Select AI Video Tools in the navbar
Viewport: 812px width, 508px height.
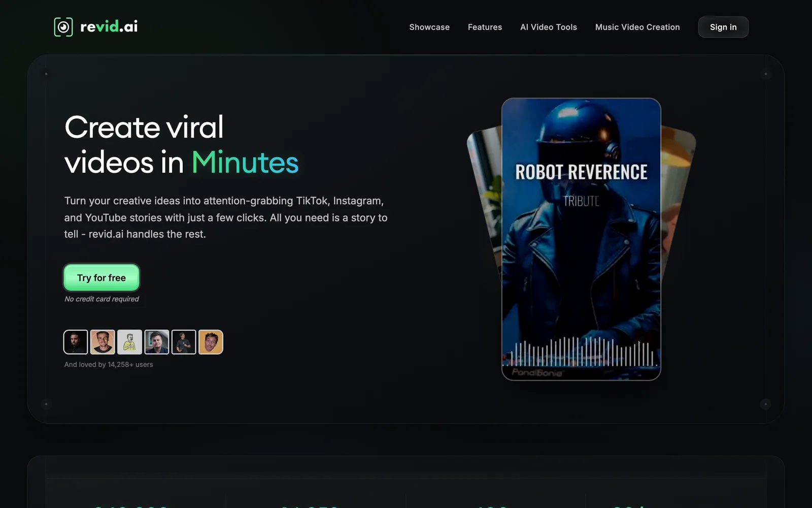point(548,27)
